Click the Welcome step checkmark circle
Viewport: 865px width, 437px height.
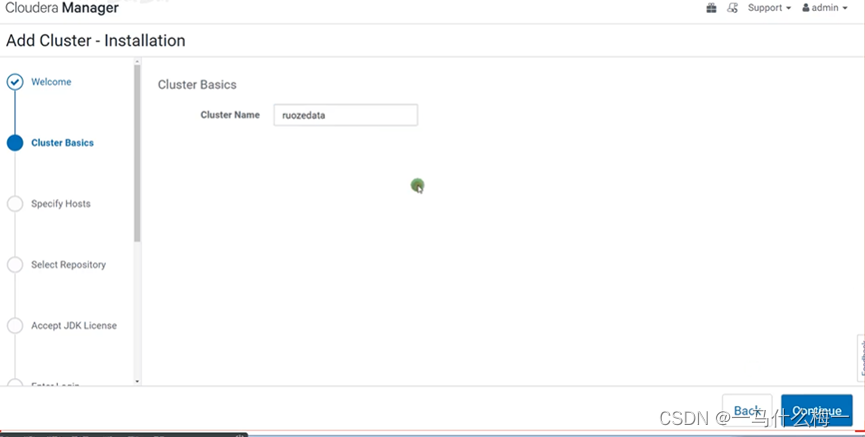[15, 82]
